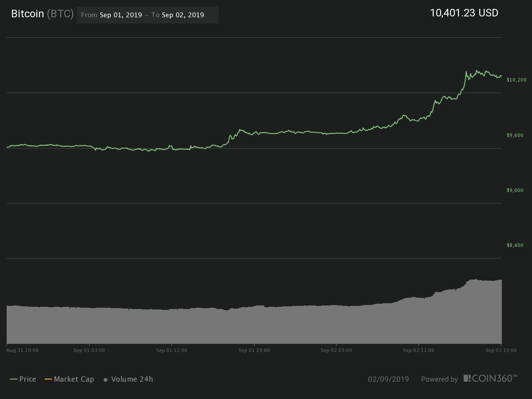Click the Sep 01 11:00 time label
The height and width of the screenshot is (399, 532).
click(172, 350)
